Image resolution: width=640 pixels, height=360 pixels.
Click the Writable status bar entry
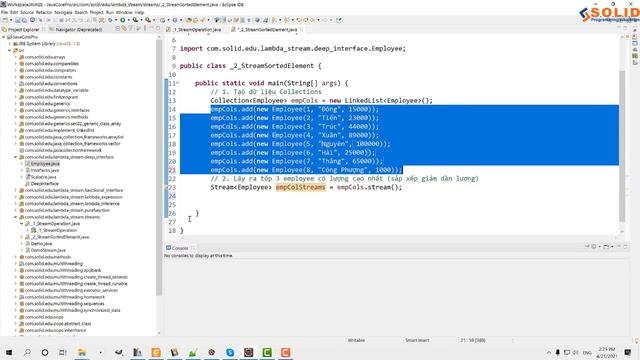356,340
